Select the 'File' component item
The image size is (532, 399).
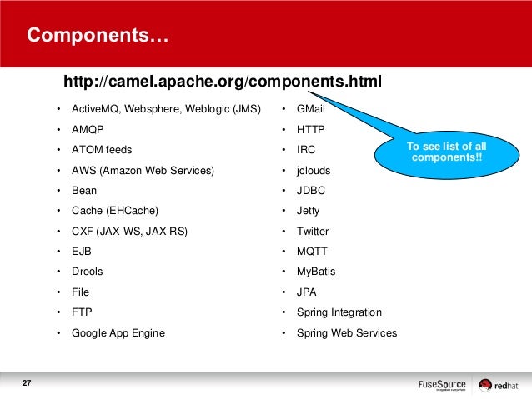click(80, 292)
